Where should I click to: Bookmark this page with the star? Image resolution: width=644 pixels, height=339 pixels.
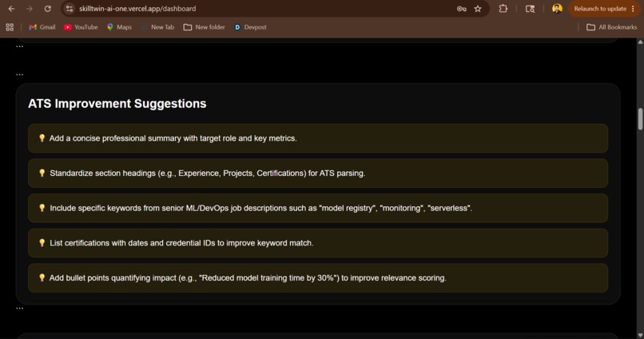pos(478,9)
